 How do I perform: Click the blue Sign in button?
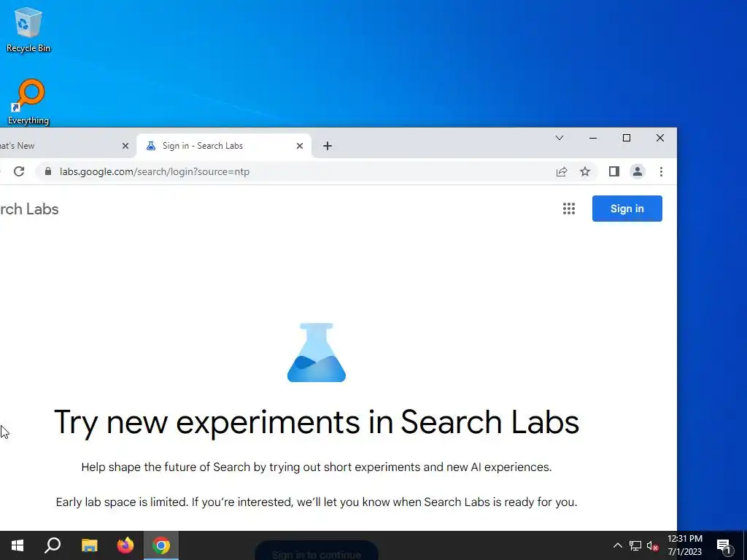(x=627, y=209)
